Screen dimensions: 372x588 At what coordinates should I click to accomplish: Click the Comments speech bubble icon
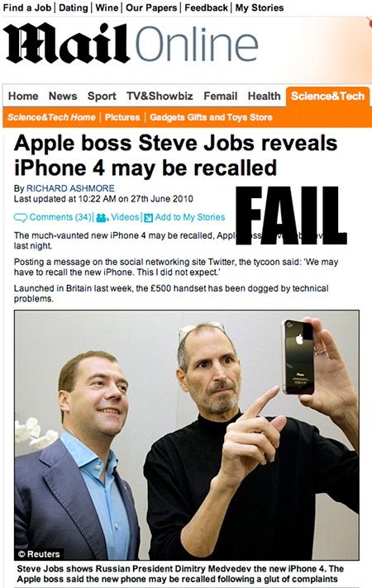(x=21, y=217)
